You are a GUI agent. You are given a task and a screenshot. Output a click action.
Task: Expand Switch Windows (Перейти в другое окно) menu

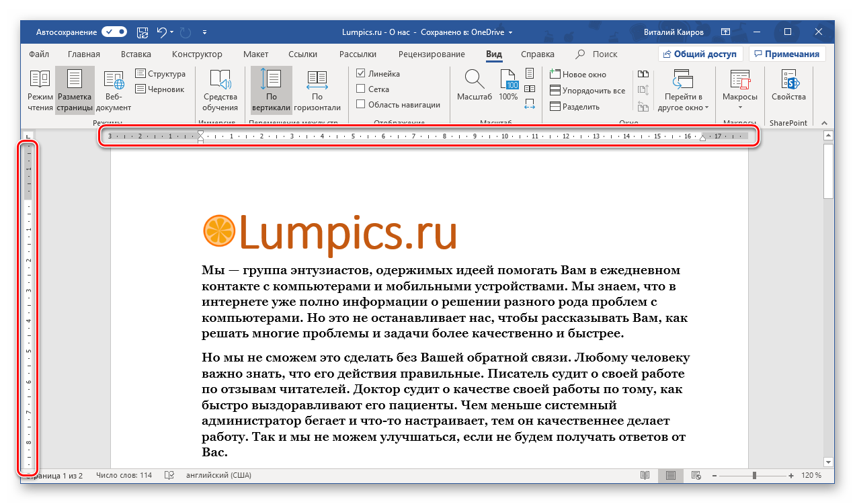[683, 90]
